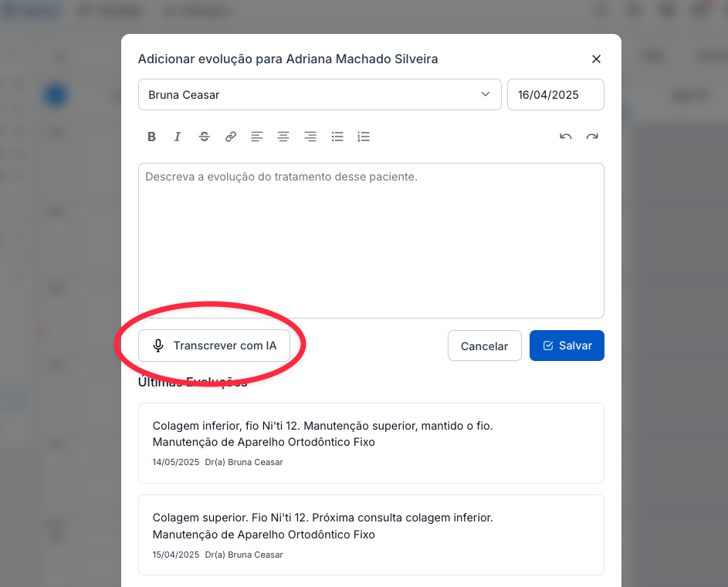The image size is (728, 587).
Task: Insert a numbered list
Action: point(364,137)
